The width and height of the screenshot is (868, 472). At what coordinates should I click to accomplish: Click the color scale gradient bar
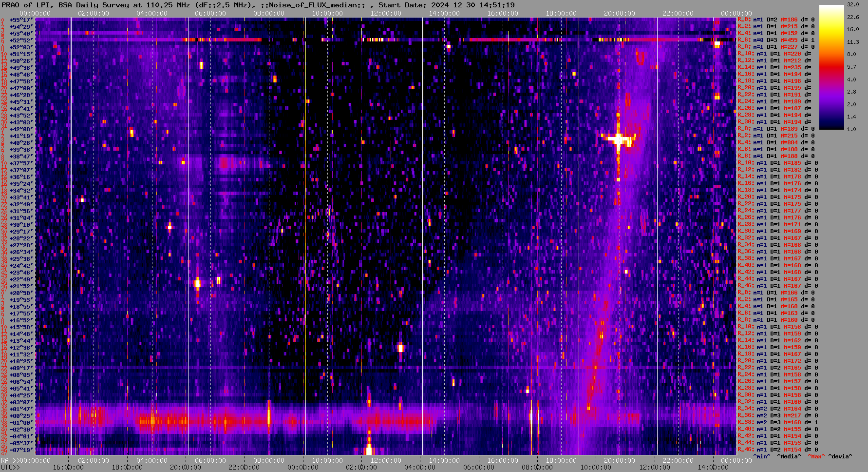point(831,67)
